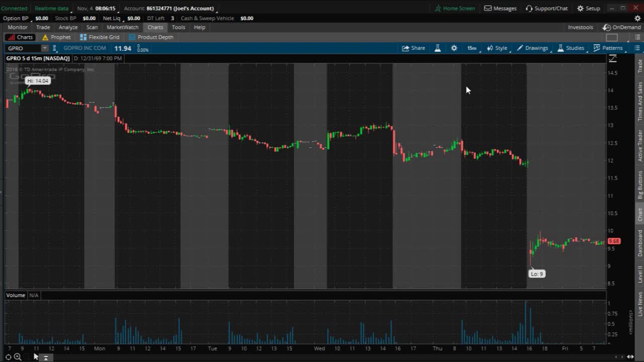Open chart settings gear icon
Screen dimensions: 644x362
[454, 48]
